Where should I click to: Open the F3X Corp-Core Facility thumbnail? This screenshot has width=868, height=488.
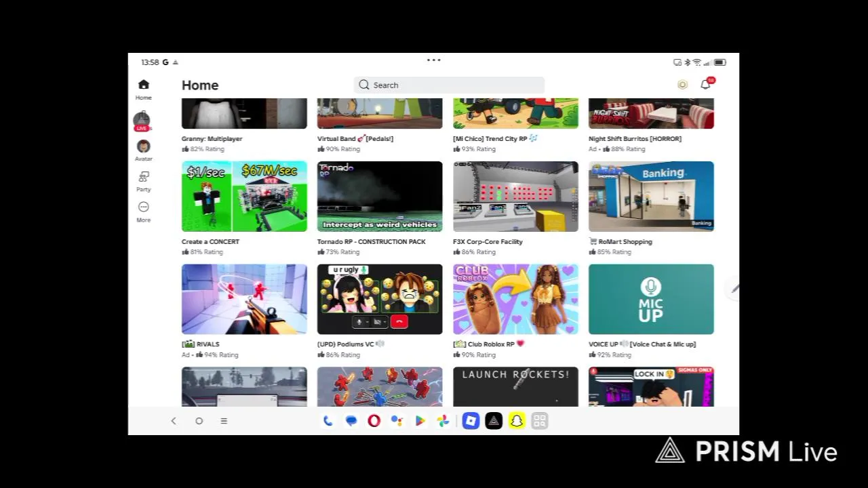click(515, 197)
